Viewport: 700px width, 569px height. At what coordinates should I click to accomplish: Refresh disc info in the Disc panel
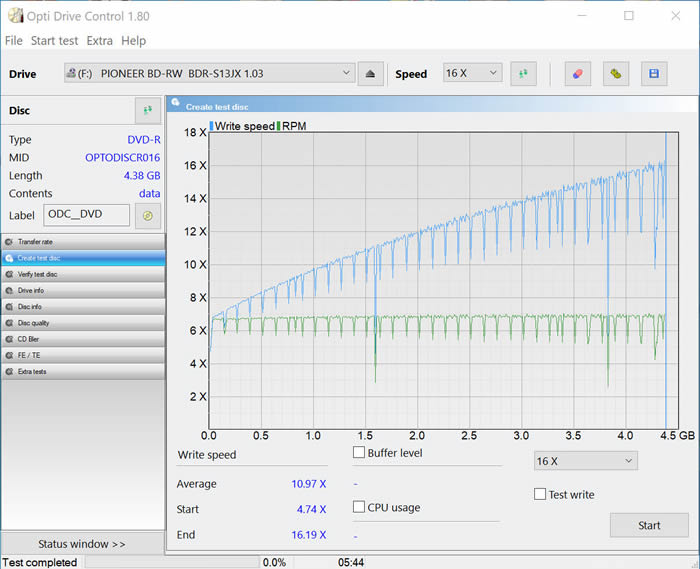click(x=148, y=110)
